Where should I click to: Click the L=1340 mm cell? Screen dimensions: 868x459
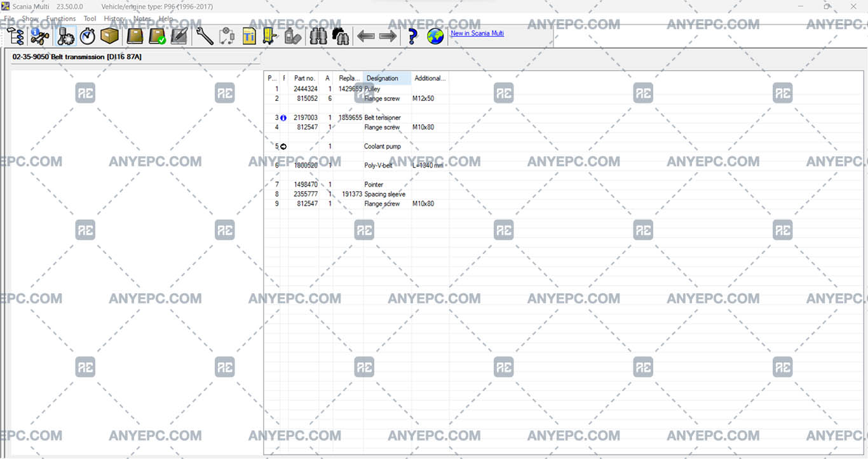pos(428,165)
